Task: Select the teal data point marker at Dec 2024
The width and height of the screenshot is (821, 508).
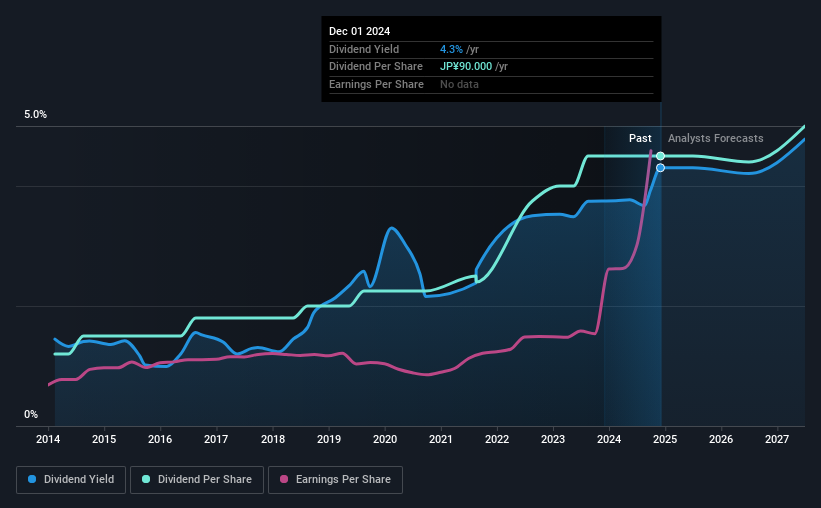Action: (660, 156)
